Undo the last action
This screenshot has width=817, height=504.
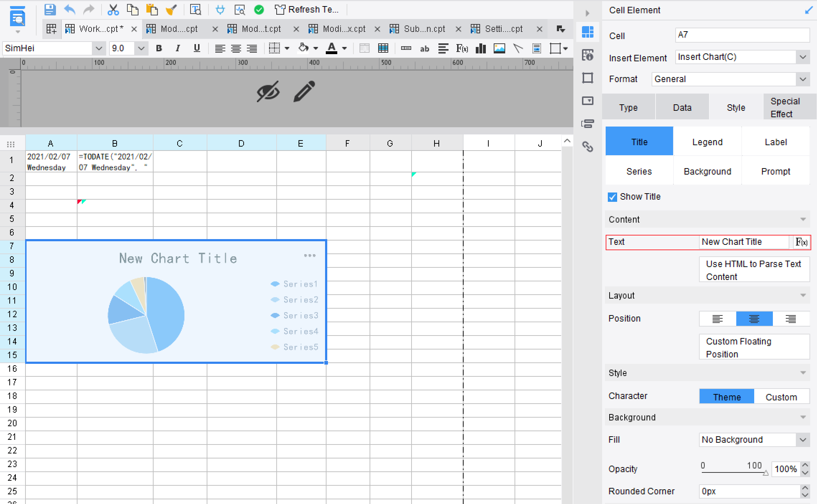[x=69, y=10]
